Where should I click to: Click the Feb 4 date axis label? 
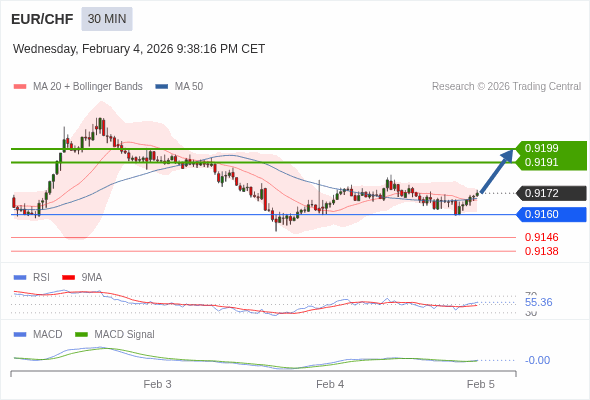coord(330,384)
